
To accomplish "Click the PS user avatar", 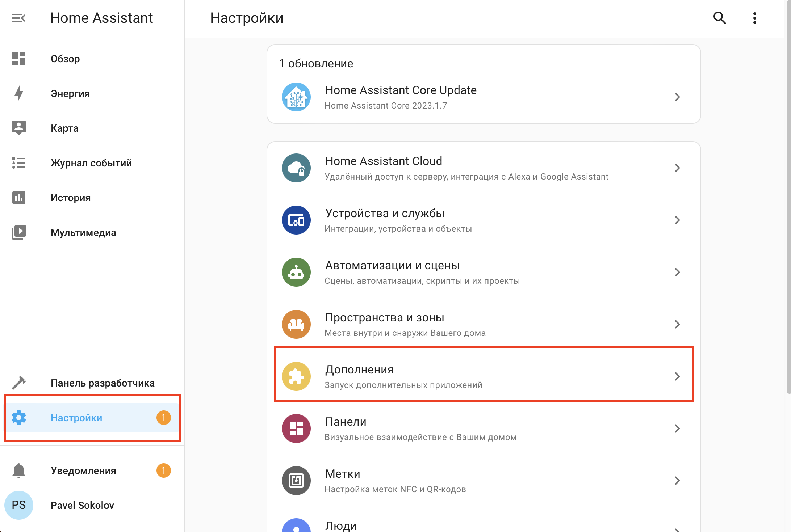I will (19, 505).
